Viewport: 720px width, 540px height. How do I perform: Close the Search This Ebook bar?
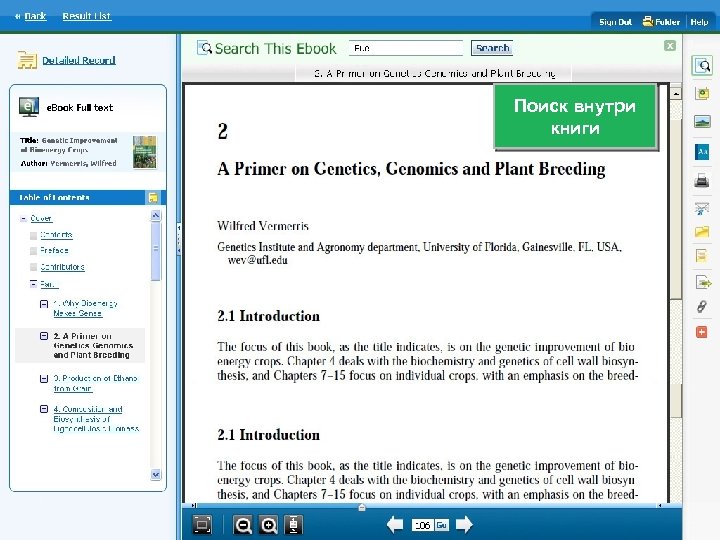pos(670,45)
